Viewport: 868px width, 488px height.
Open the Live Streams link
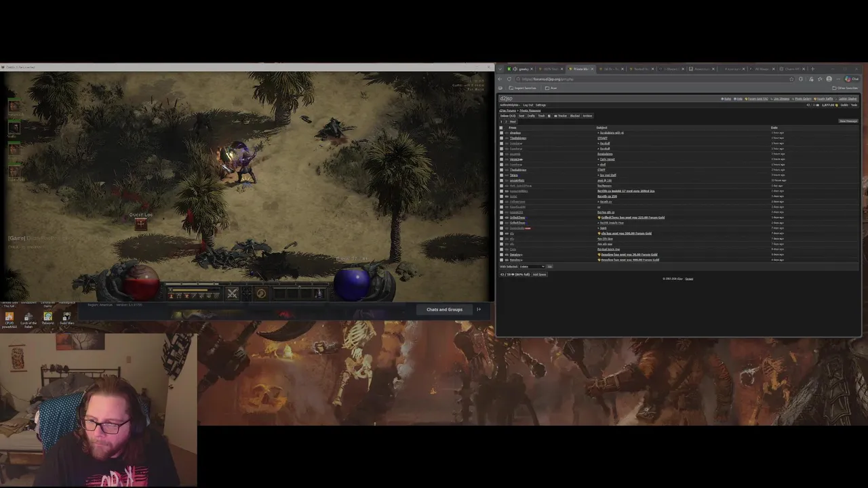[x=780, y=99]
